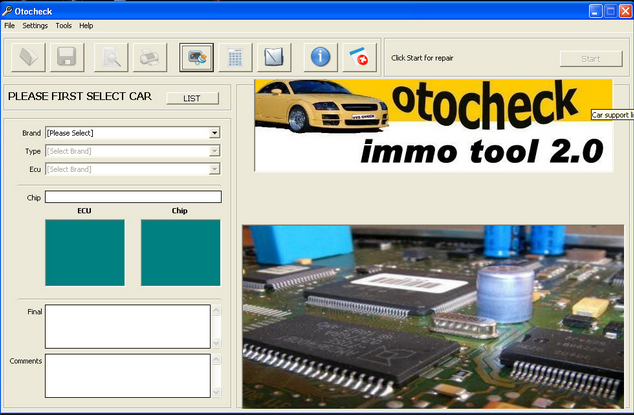This screenshot has height=415, width=634.
Task: Click the red cross tag icon
Action: pyautogui.click(x=359, y=57)
